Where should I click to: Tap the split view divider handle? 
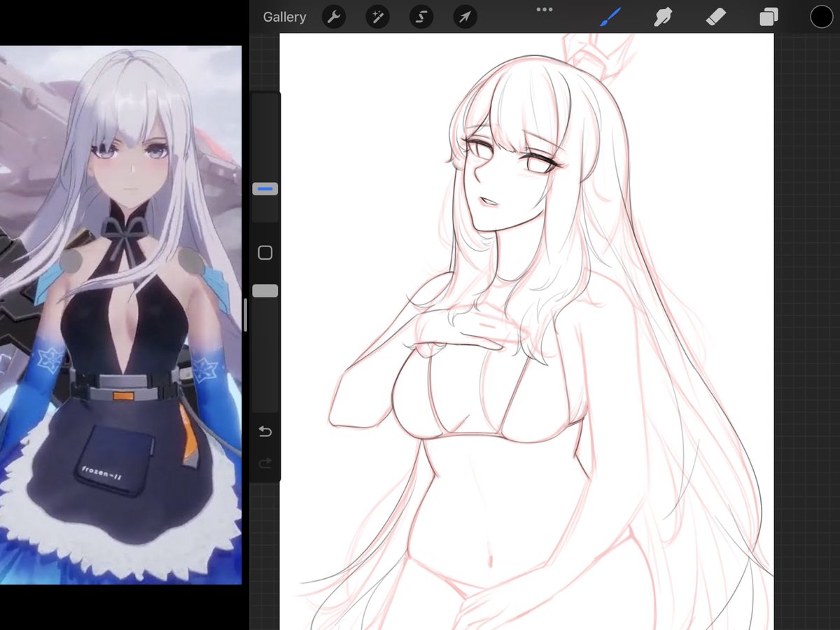(x=246, y=315)
